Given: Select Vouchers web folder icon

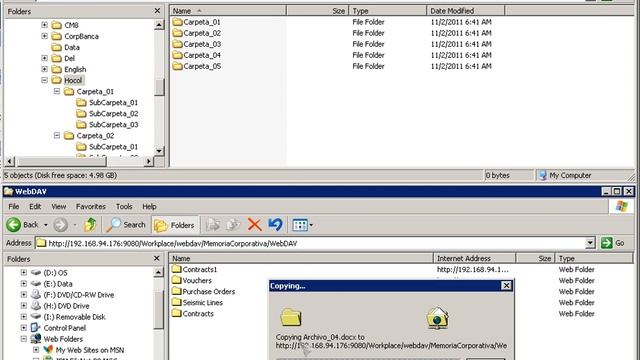Looking at the screenshot, I should click(176, 280).
